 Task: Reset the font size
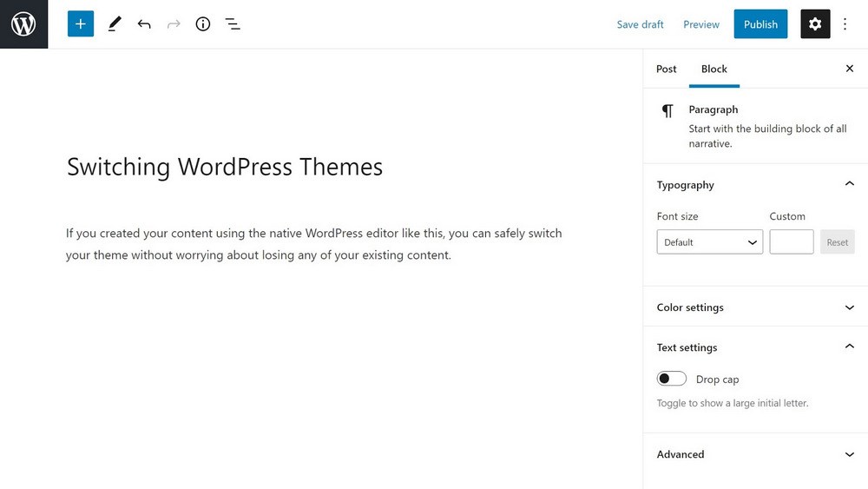[837, 242]
